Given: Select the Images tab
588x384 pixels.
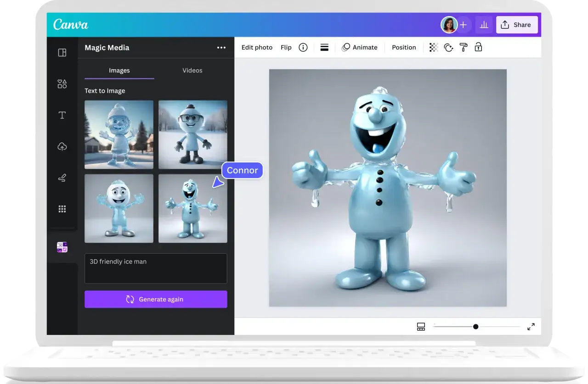Looking at the screenshot, I should click(x=119, y=70).
